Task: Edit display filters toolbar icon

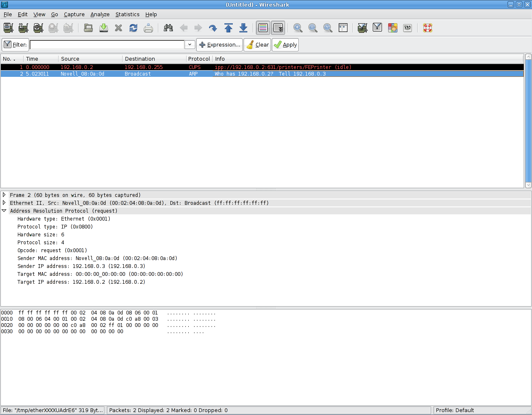Action: (x=377, y=28)
